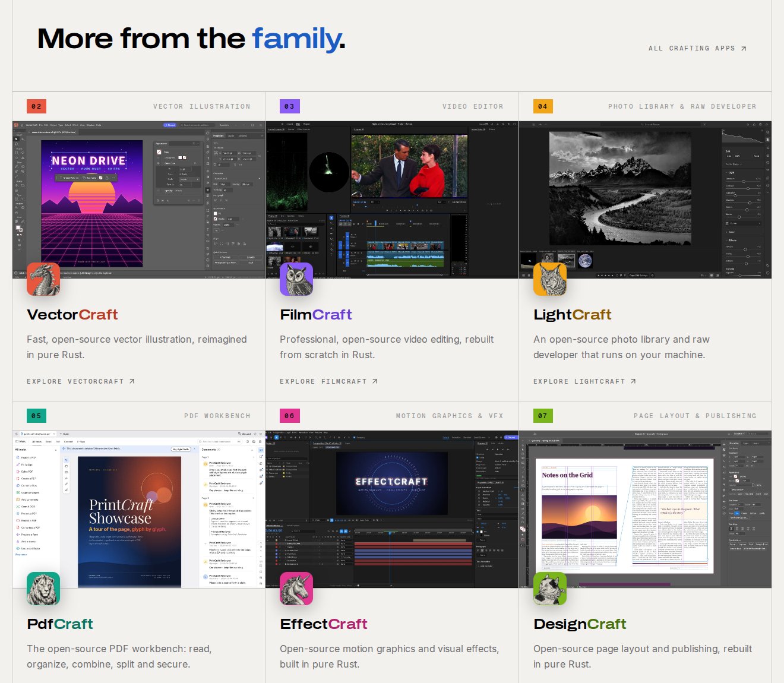
Task: Click the "PDF Workbench" category label
Action: click(217, 416)
